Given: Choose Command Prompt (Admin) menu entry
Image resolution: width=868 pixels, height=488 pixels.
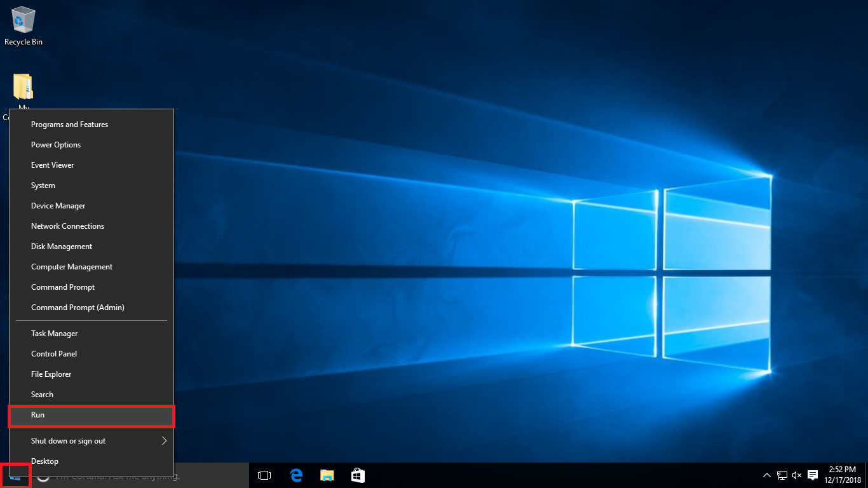Looking at the screenshot, I should coord(78,308).
